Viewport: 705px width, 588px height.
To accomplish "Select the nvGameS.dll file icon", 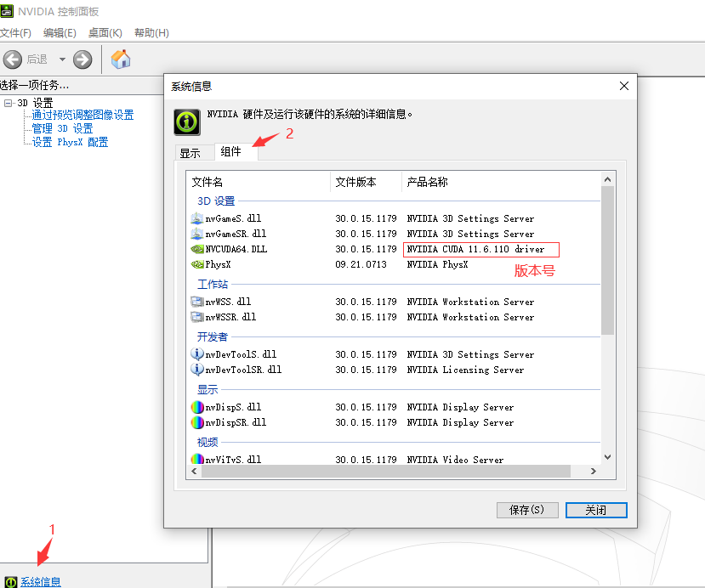I will 197,218.
